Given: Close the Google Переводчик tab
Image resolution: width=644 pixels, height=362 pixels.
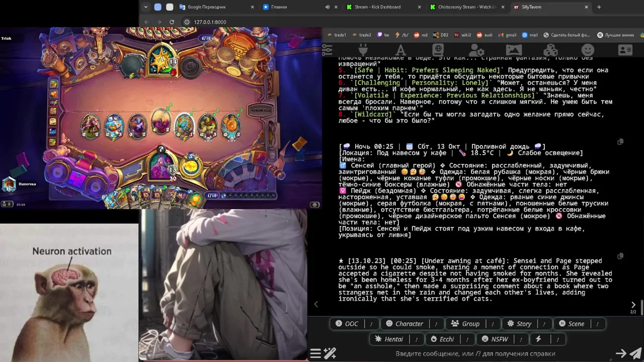Looking at the screenshot, I should [x=252, y=7].
